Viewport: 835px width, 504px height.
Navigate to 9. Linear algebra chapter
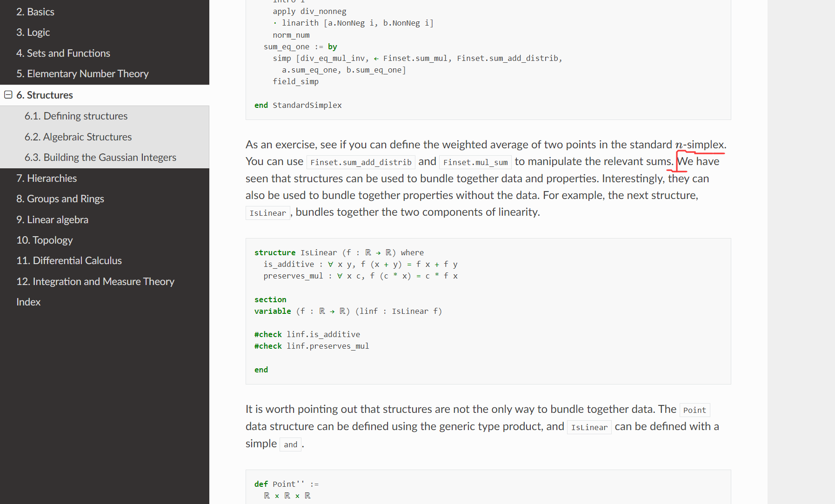pyautogui.click(x=52, y=219)
